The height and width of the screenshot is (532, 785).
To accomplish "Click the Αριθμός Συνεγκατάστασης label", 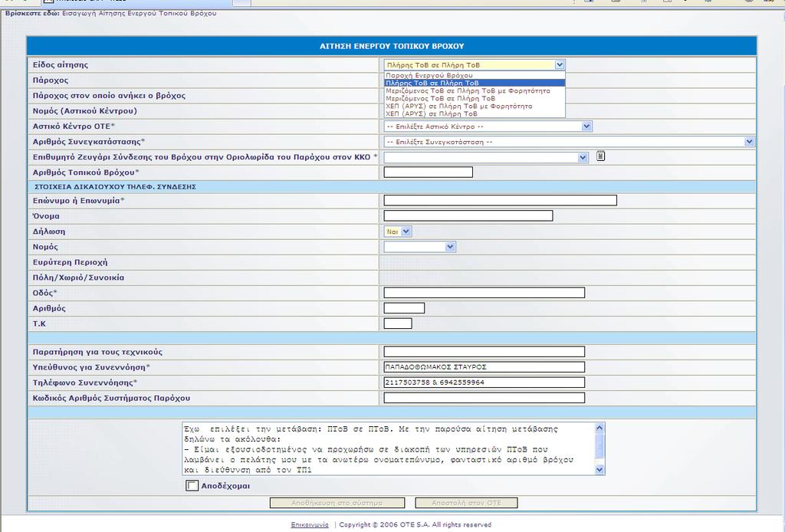I will pos(89,142).
